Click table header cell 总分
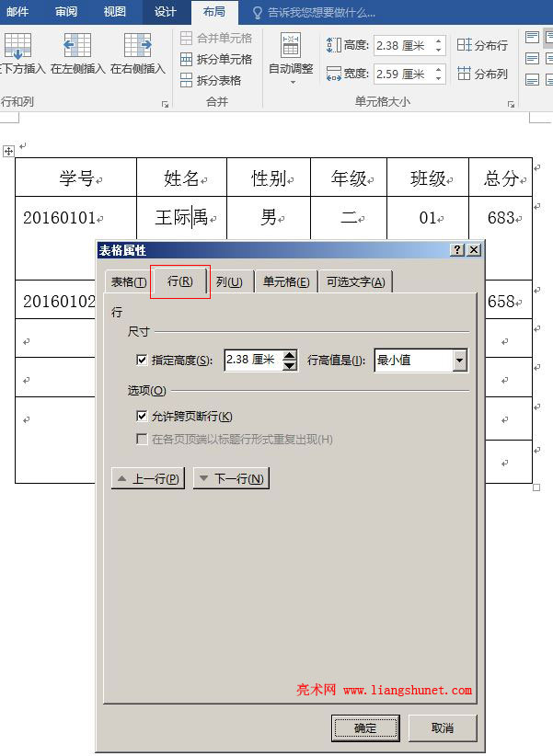 click(501, 177)
